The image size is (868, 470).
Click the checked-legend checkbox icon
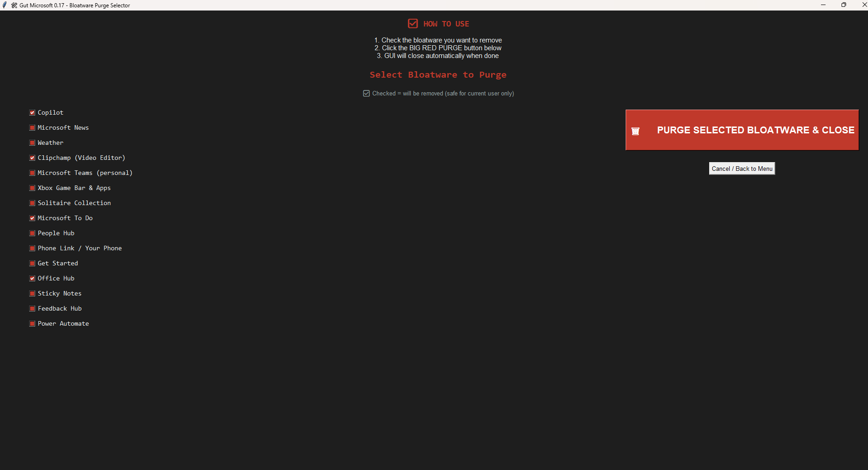point(366,94)
